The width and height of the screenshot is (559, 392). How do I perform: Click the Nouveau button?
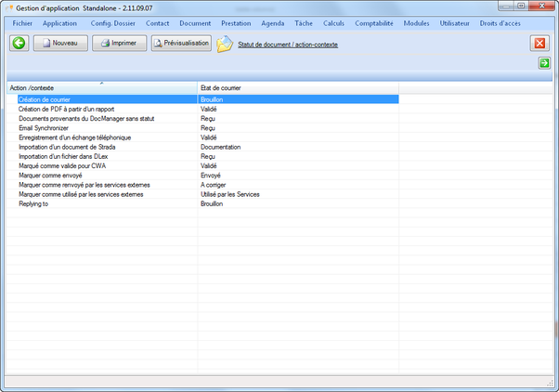(x=61, y=43)
